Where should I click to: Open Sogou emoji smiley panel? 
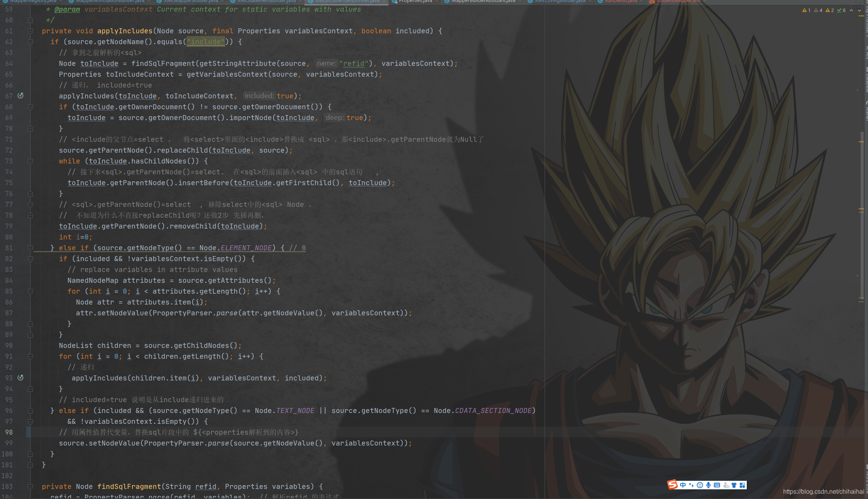[700, 485]
